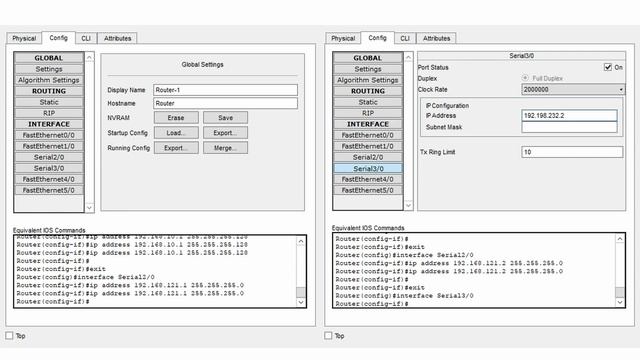Click sidebar scroll-up arrow in left window
The width and height of the screenshot is (640, 360).
click(x=89, y=57)
